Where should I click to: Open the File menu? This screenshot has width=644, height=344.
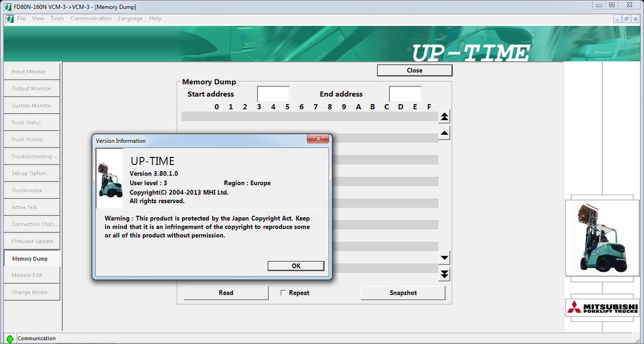pos(21,19)
